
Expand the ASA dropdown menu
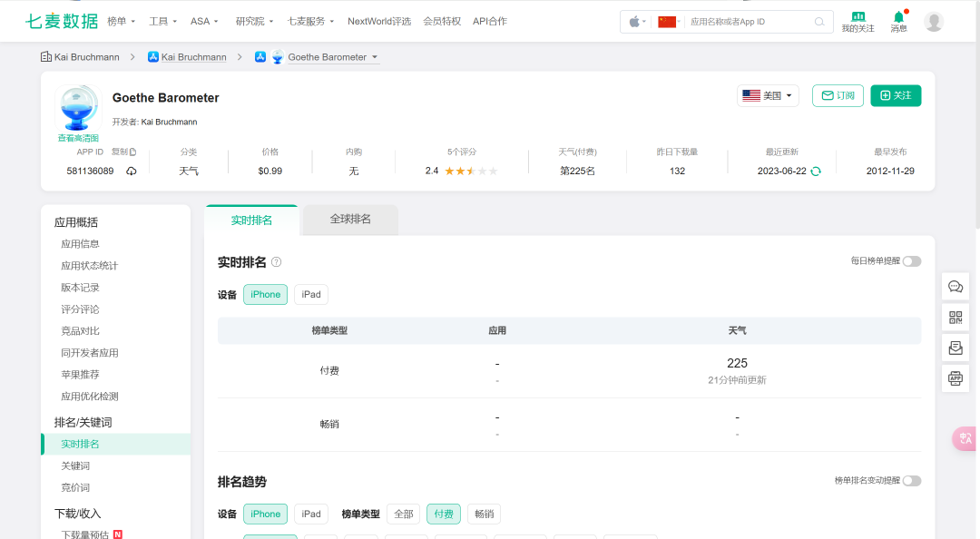pyautogui.click(x=204, y=21)
